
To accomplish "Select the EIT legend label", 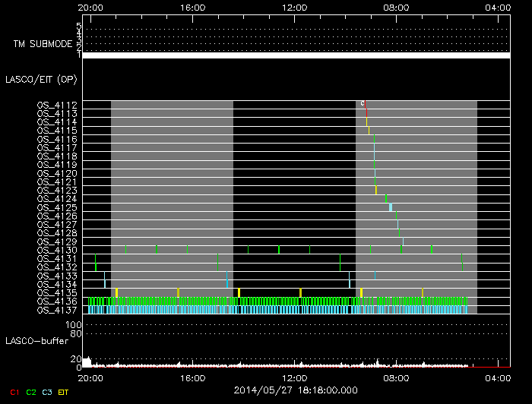I will [x=64, y=392].
